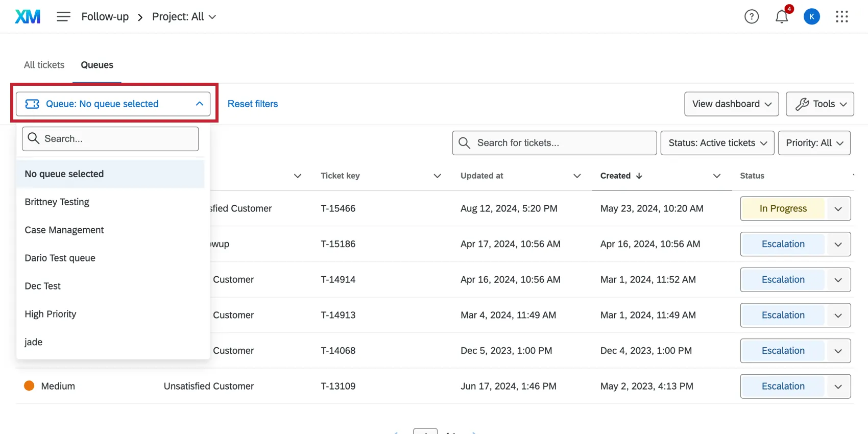Open the Priority: All filter dropdown
Image resolution: width=868 pixels, height=434 pixels.
(x=814, y=143)
